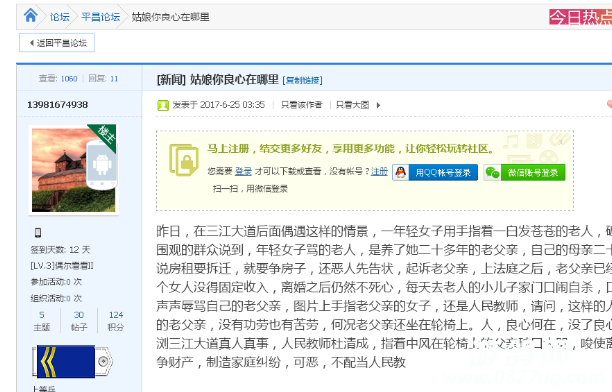Image resolution: width=612 pixels, height=392 pixels.
Task: Click the 查看: 1060 view count
Action: point(58,79)
